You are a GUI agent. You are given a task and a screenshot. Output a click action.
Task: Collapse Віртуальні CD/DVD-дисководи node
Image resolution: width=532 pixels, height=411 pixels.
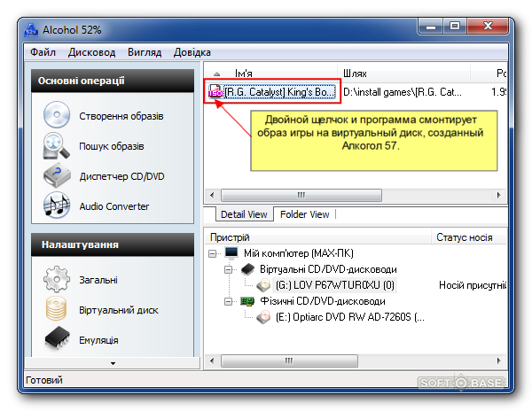(229, 269)
